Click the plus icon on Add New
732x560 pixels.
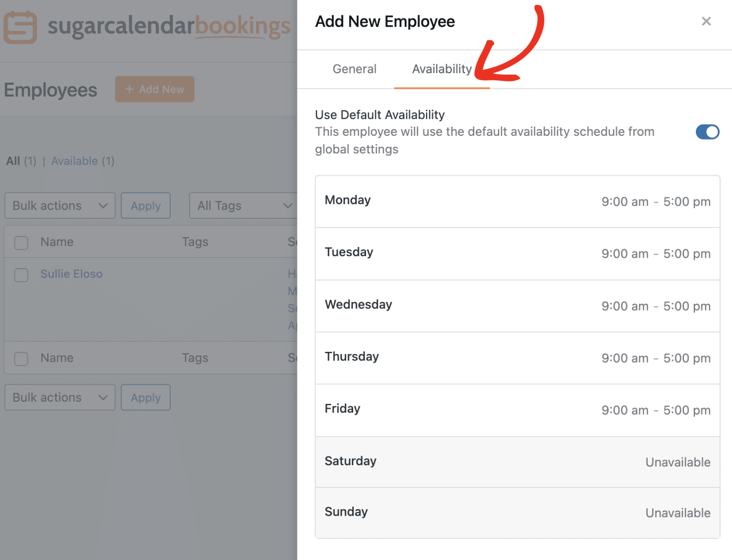[129, 89]
